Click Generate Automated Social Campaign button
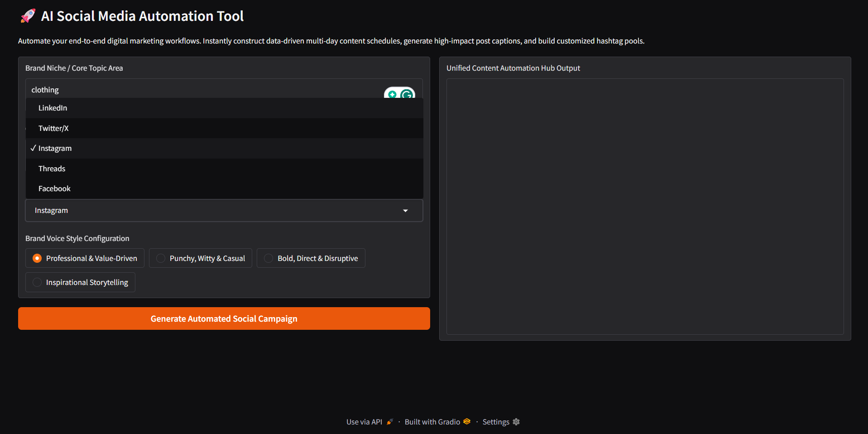Viewport: 868px width, 434px height. click(224, 318)
